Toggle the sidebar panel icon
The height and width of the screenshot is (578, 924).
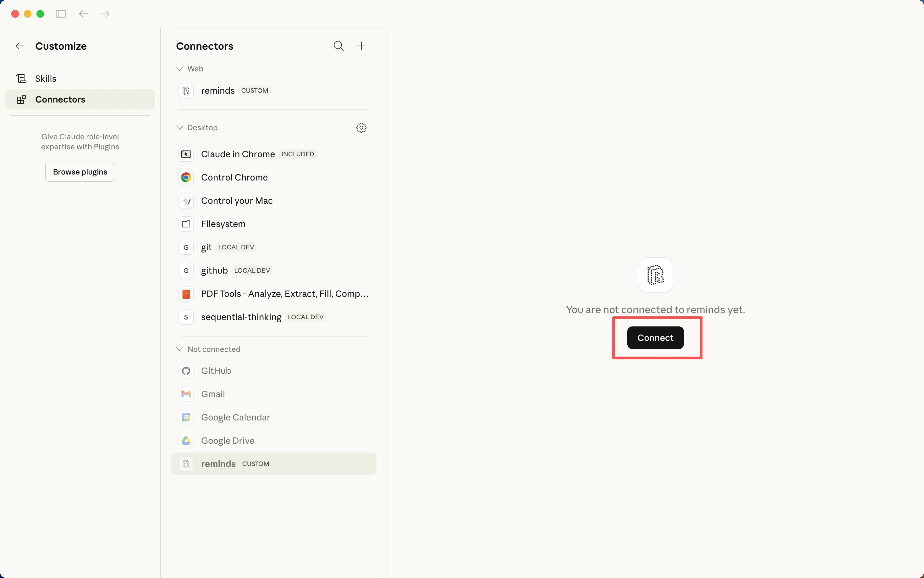61,14
